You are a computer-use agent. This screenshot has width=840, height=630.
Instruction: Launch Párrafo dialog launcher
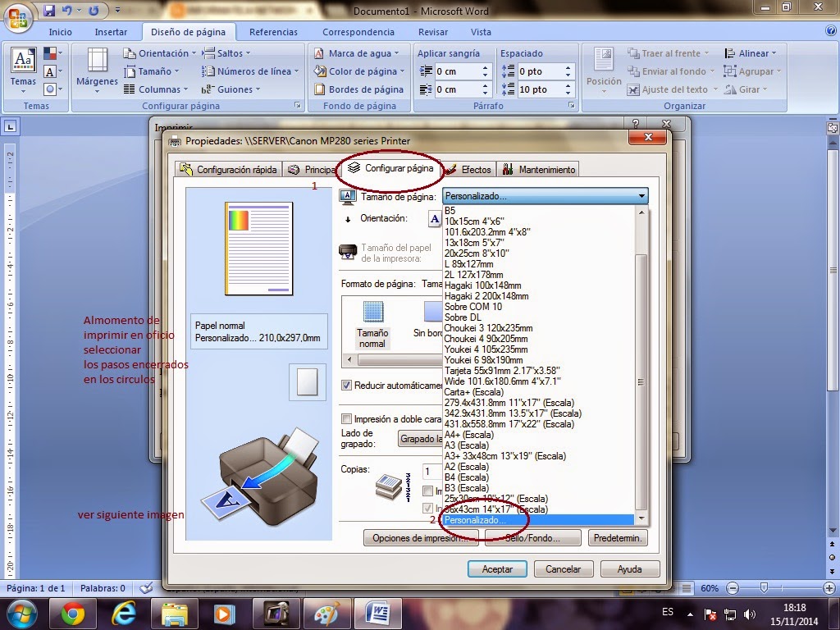(x=572, y=106)
